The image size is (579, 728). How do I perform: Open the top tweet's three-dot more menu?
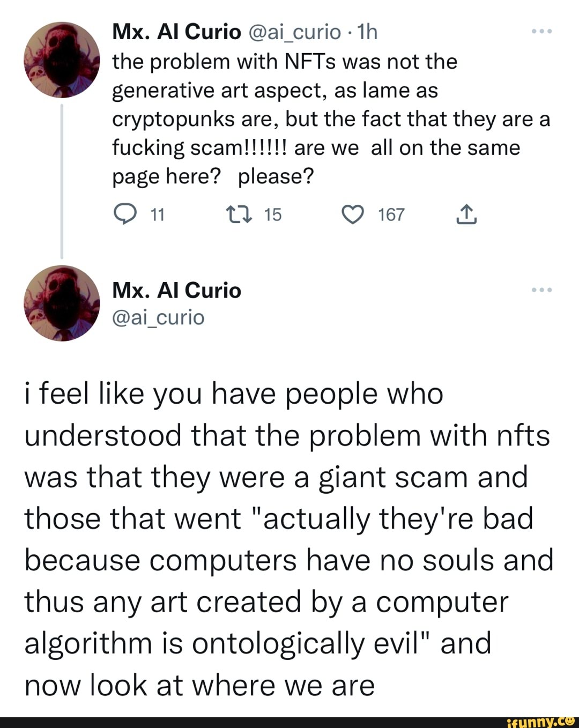click(541, 32)
